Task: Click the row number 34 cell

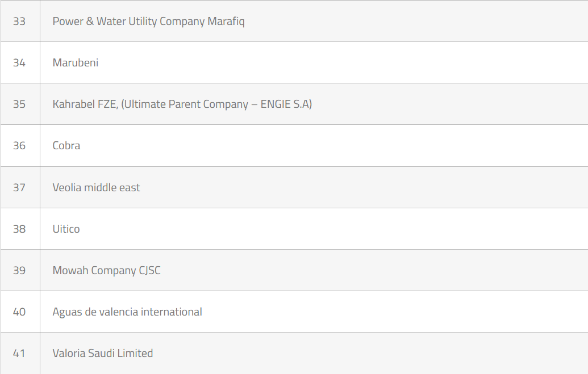Action: pos(19,63)
